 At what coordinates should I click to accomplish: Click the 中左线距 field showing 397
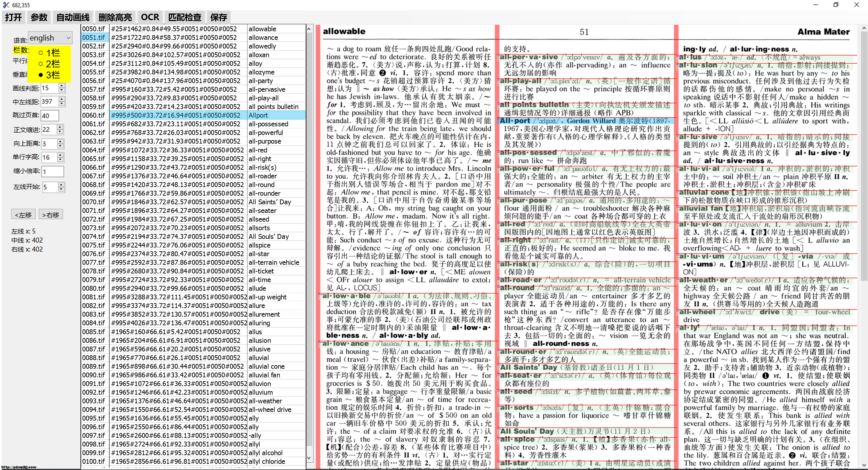[49, 101]
